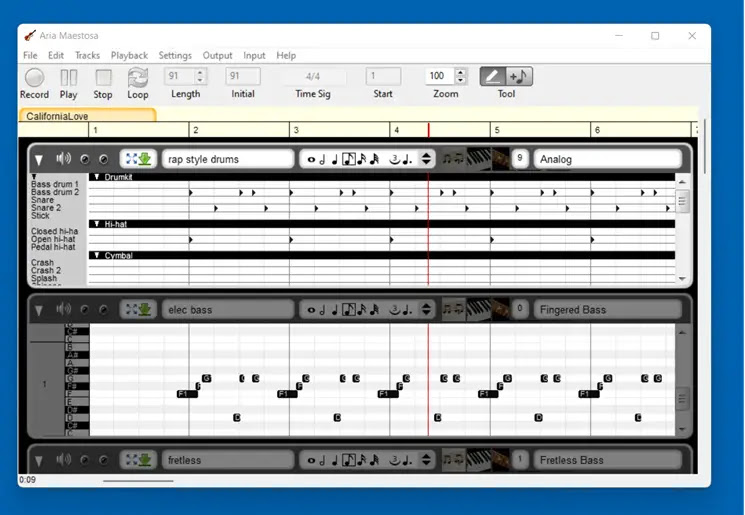
Task: Select quarter note grid on drums track
Action: pyautogui.click(x=335, y=159)
